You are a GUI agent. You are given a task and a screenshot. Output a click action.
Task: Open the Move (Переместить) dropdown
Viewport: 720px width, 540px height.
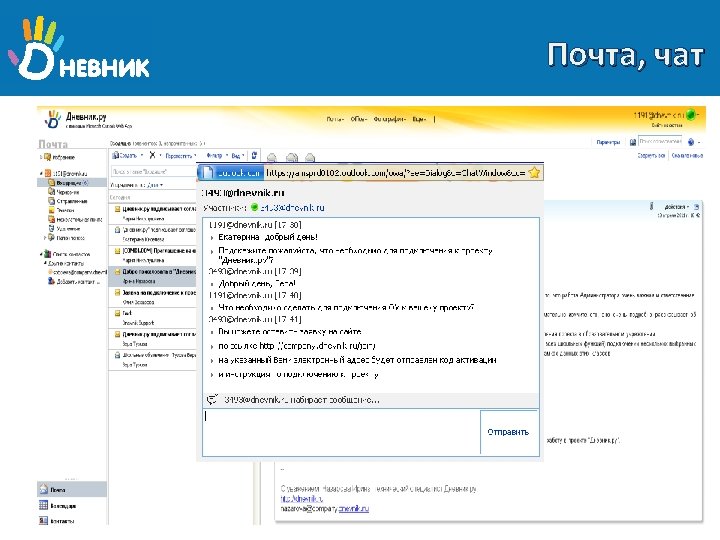pyautogui.click(x=180, y=156)
